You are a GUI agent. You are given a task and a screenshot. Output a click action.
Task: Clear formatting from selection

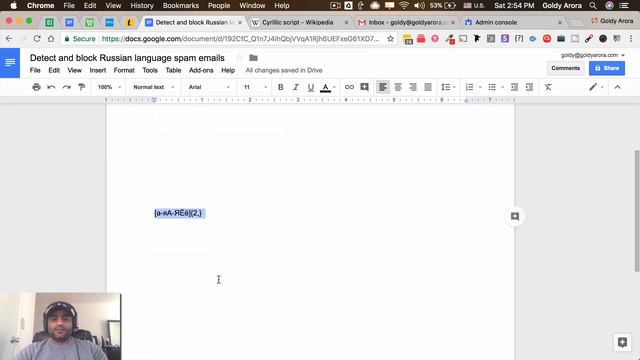[x=548, y=87]
